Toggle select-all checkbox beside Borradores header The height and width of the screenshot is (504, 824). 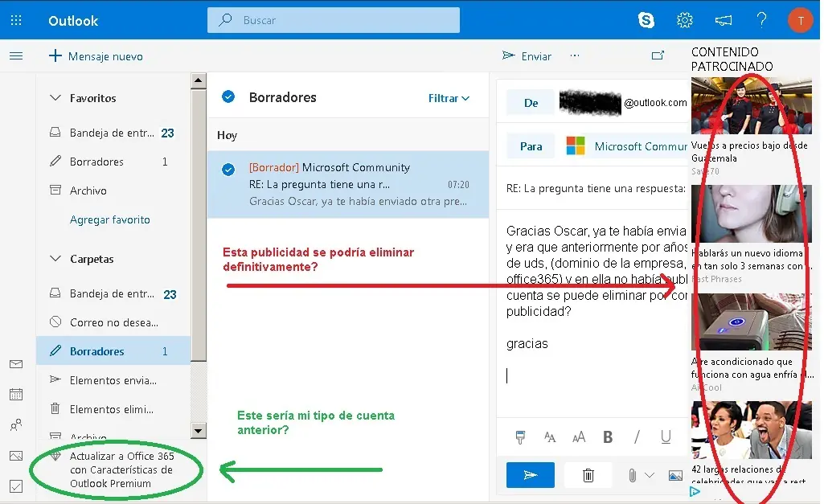(x=228, y=96)
